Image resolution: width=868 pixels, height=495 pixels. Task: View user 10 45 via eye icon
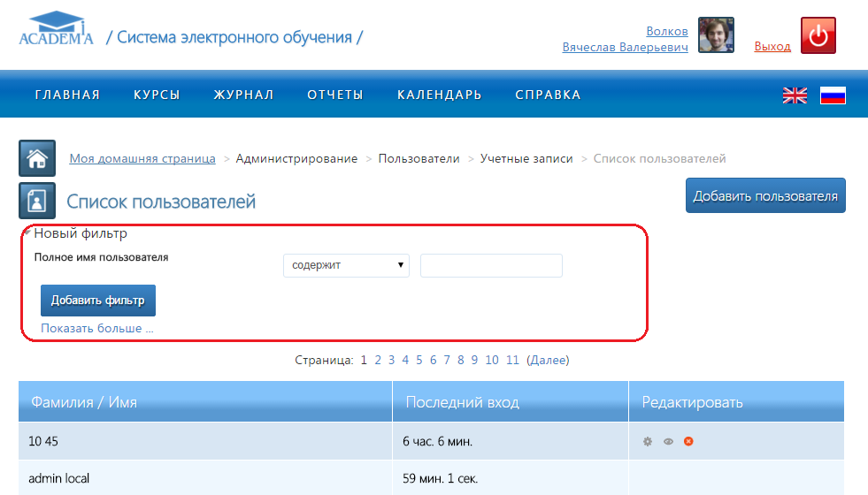[x=668, y=441]
